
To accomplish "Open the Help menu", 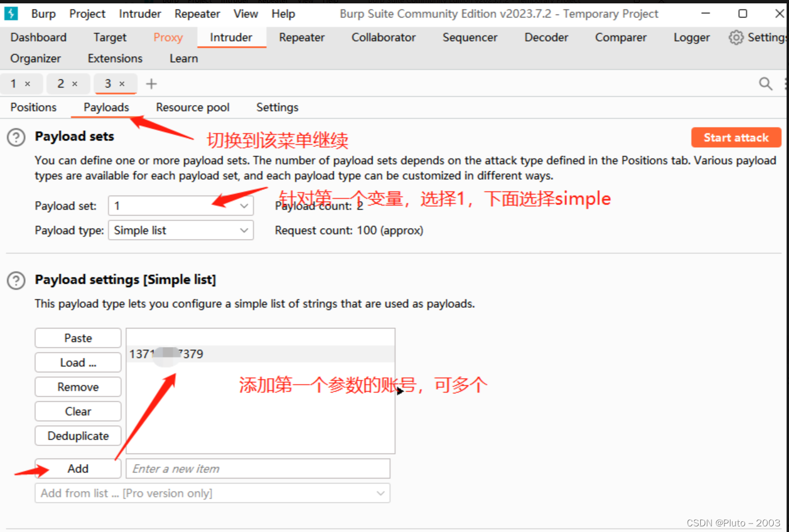I will pos(283,13).
